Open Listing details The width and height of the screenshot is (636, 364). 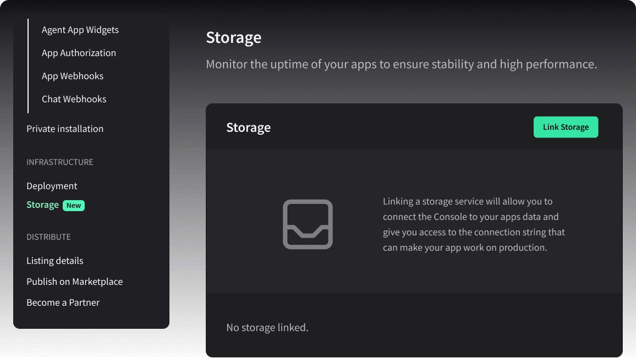point(55,261)
